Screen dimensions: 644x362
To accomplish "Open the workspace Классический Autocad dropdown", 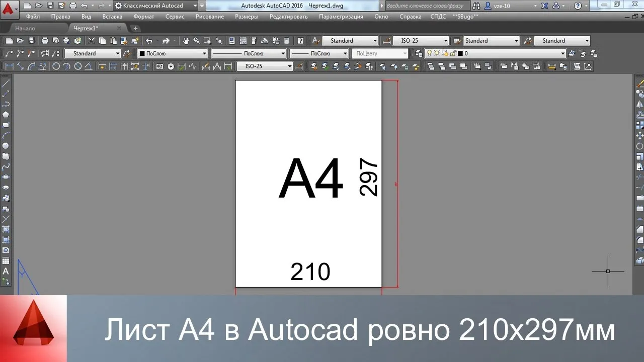I will pos(156,6).
